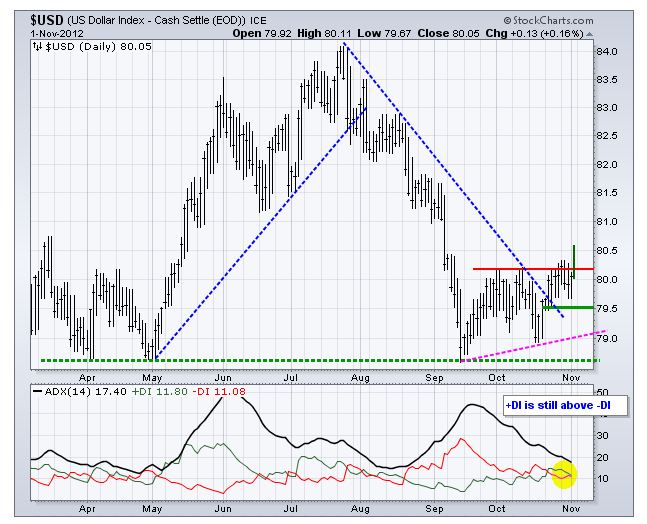The height and width of the screenshot is (524, 647).
Task: Click the 79.5 price axis label
Action: (x=607, y=309)
